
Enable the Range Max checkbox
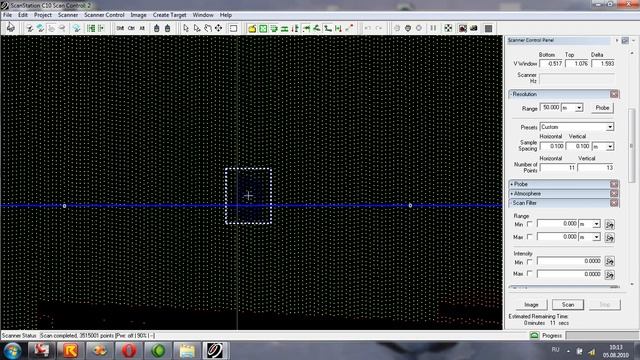pyautogui.click(x=529, y=237)
